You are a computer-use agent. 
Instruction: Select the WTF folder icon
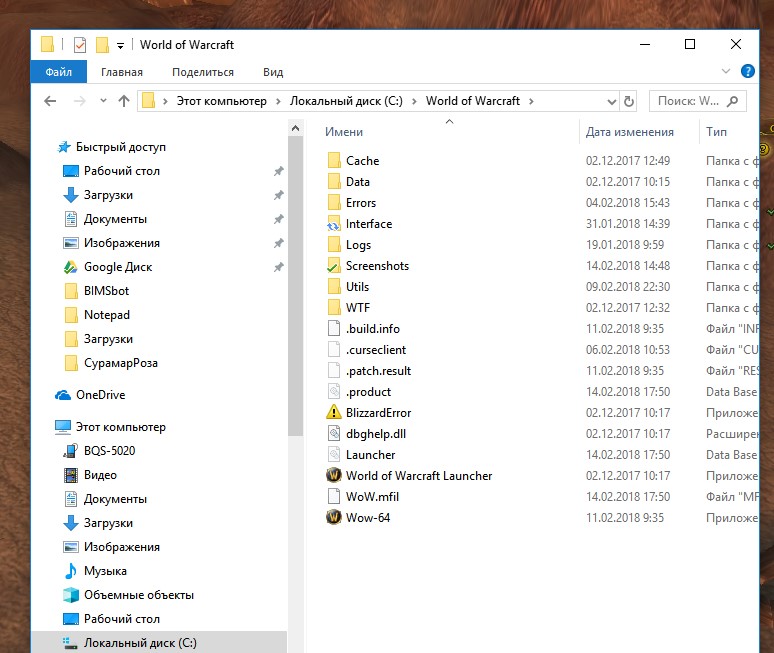(x=334, y=307)
